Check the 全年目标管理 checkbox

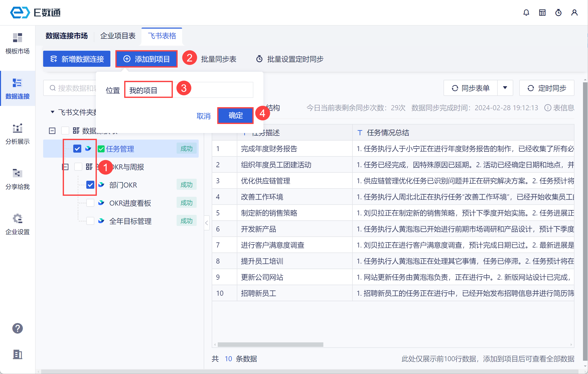(x=90, y=221)
